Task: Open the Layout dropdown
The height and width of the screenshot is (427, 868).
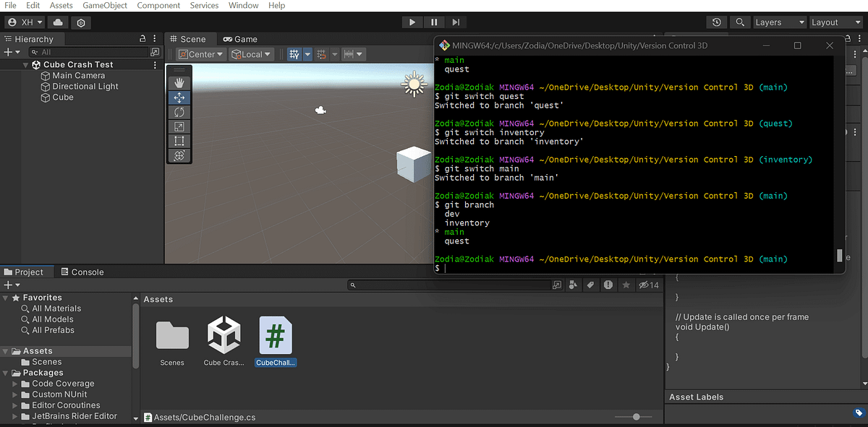Action: (835, 22)
